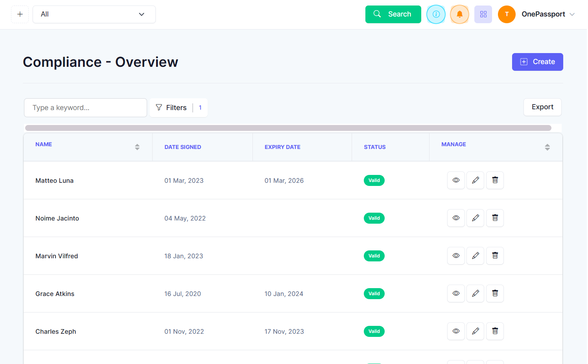588x364 pixels.
Task: Focus the Type a keyword search field
Action: pyautogui.click(x=85, y=108)
